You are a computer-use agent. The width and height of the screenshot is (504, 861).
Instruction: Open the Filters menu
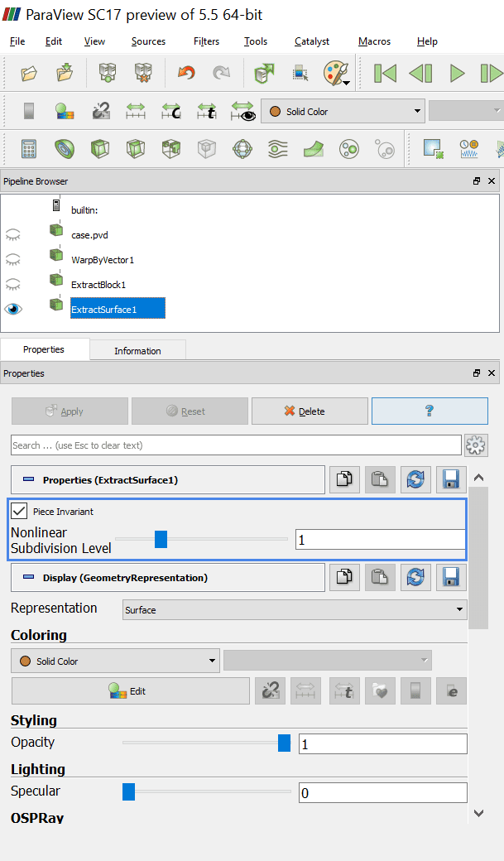click(206, 41)
